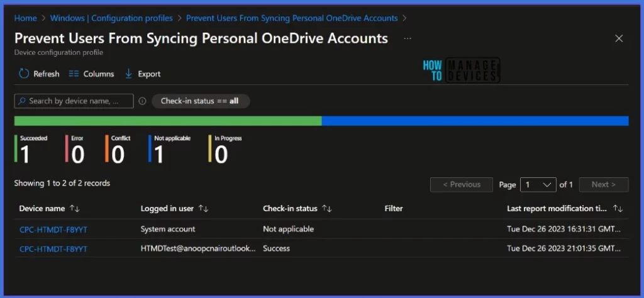The height and width of the screenshot is (298, 644).
Task: Click the Next page button
Action: pyautogui.click(x=604, y=185)
